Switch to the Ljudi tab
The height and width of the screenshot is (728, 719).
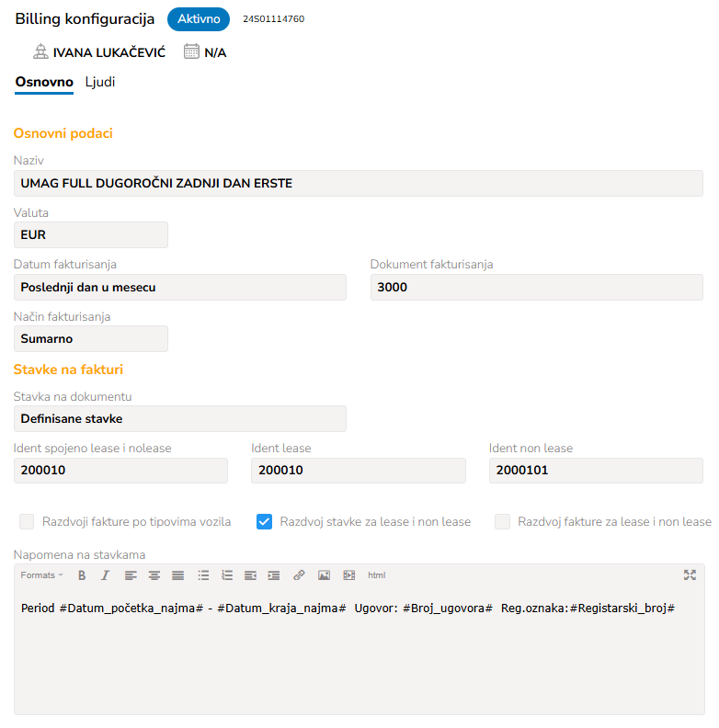[x=100, y=82]
